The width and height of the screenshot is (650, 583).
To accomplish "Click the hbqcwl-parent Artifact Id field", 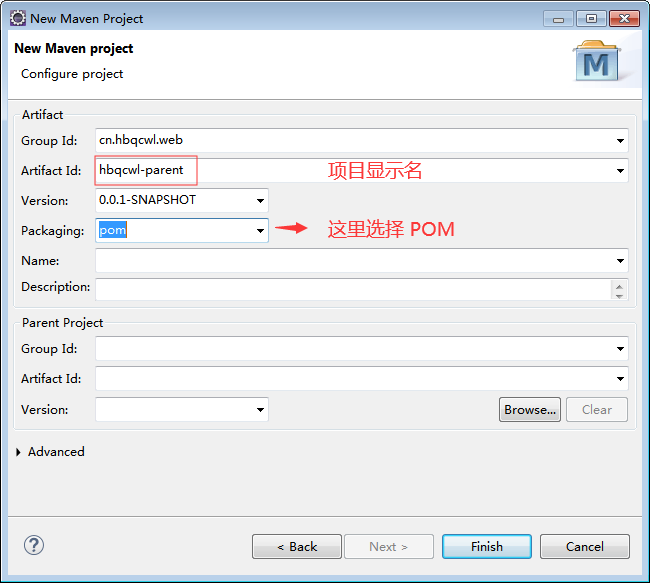I will tap(147, 171).
